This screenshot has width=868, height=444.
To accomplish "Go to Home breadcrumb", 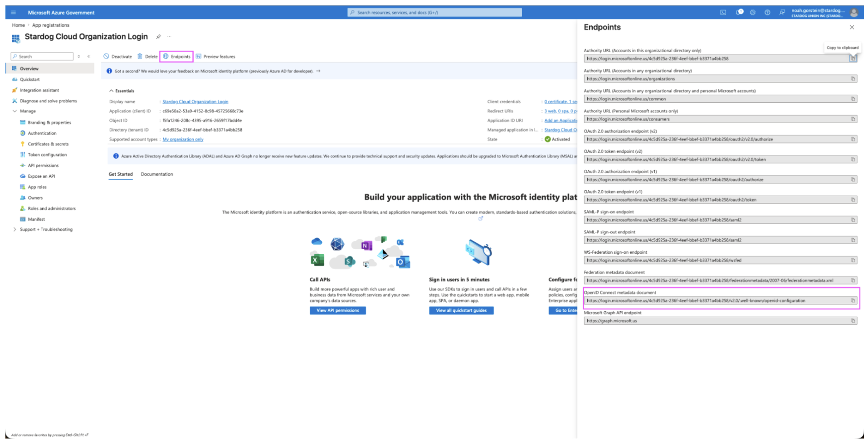I will [18, 25].
